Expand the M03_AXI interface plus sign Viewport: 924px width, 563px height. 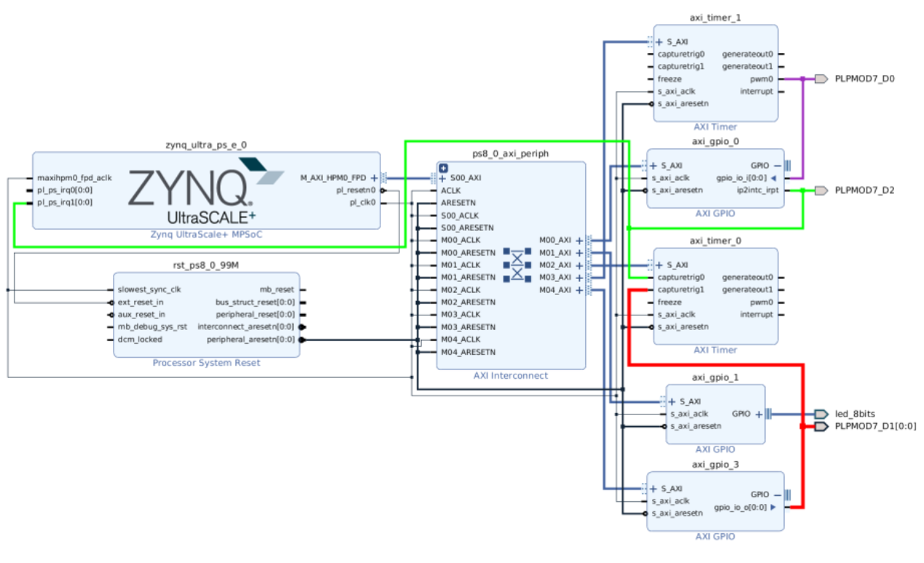click(x=579, y=277)
